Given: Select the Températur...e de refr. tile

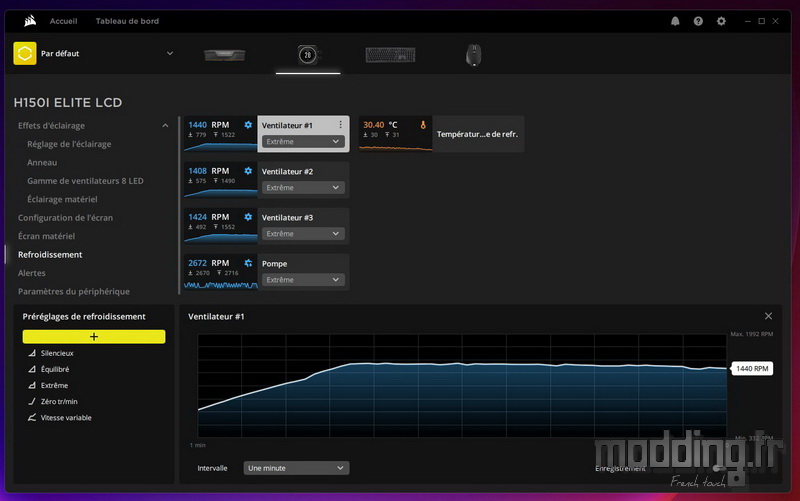Looking at the screenshot, I should [477, 134].
